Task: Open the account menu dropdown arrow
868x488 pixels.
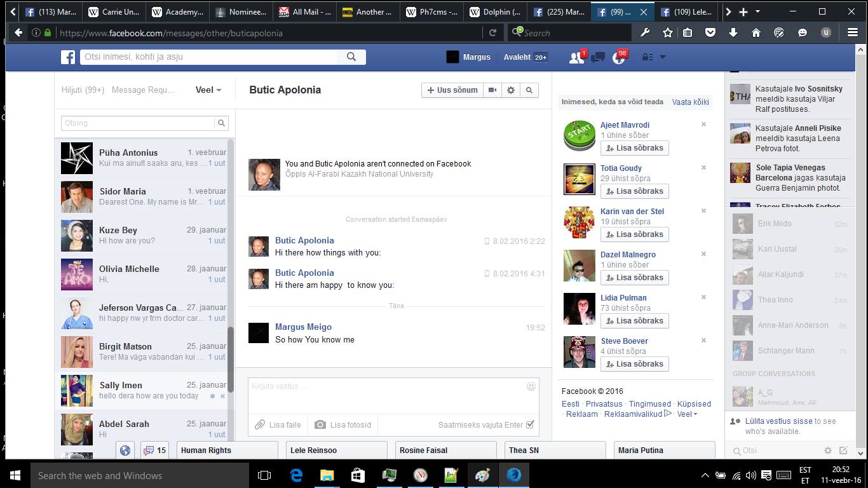Action: pos(663,57)
